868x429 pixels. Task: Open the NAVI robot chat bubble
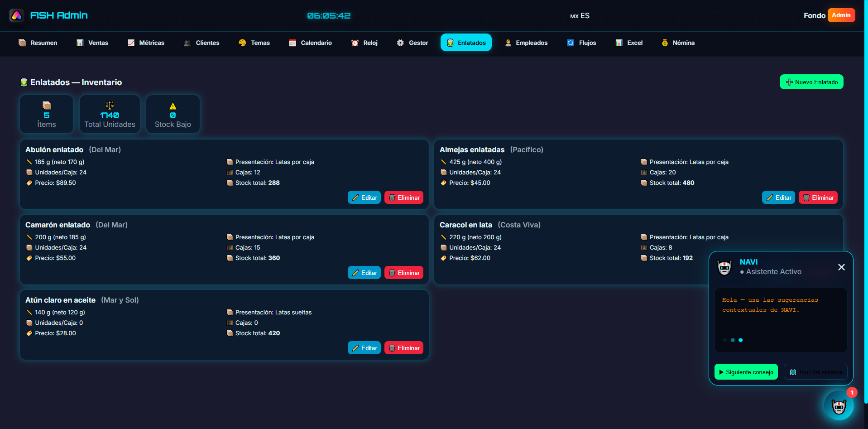click(x=839, y=405)
